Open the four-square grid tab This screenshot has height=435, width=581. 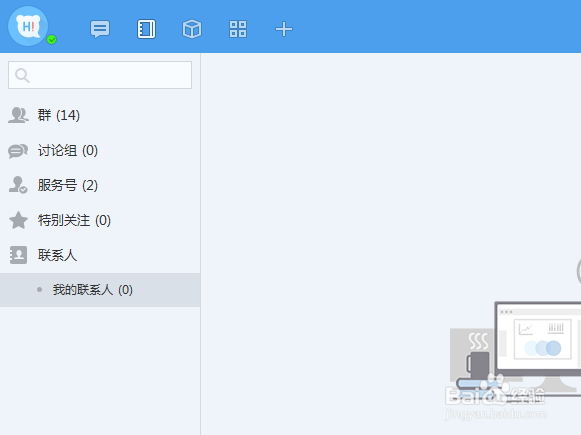click(x=238, y=29)
